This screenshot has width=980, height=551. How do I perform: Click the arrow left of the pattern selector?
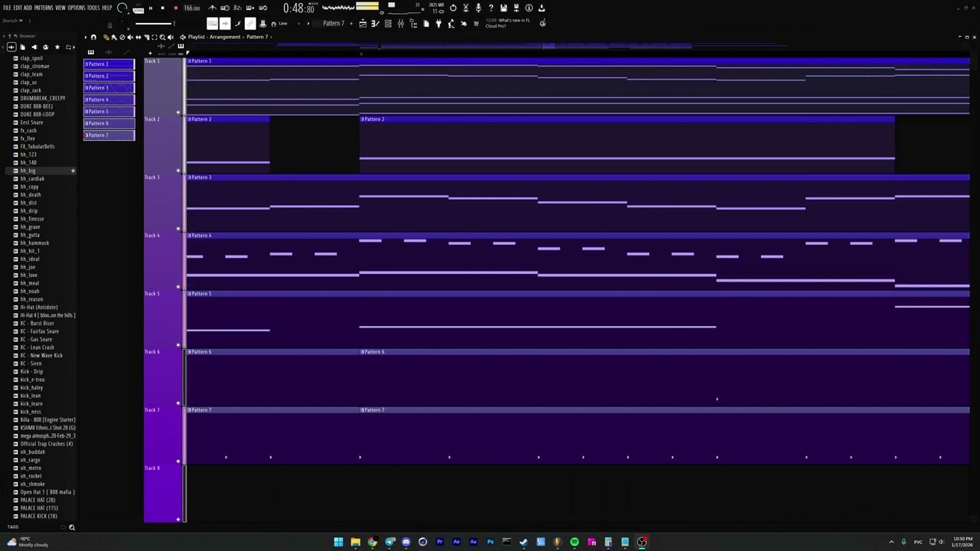pyautogui.click(x=308, y=24)
